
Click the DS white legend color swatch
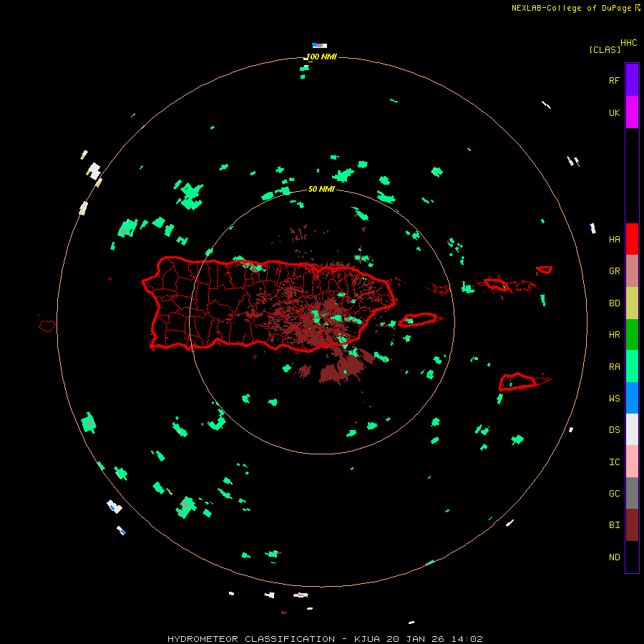(x=632, y=429)
